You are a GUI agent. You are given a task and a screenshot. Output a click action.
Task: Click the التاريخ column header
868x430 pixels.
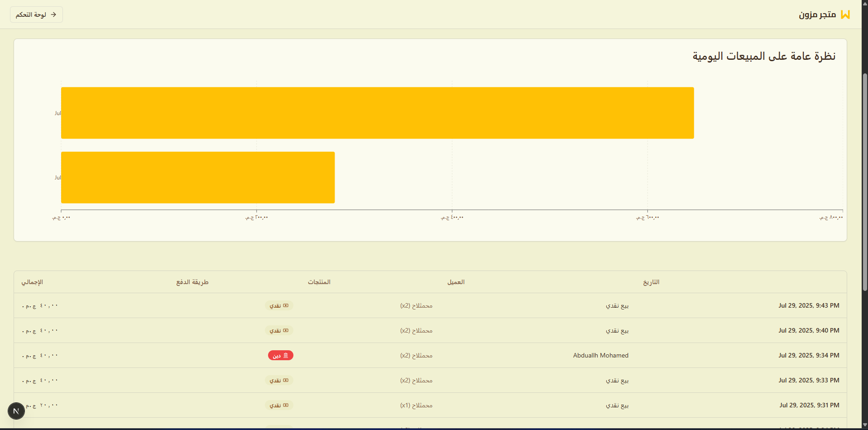pos(651,282)
